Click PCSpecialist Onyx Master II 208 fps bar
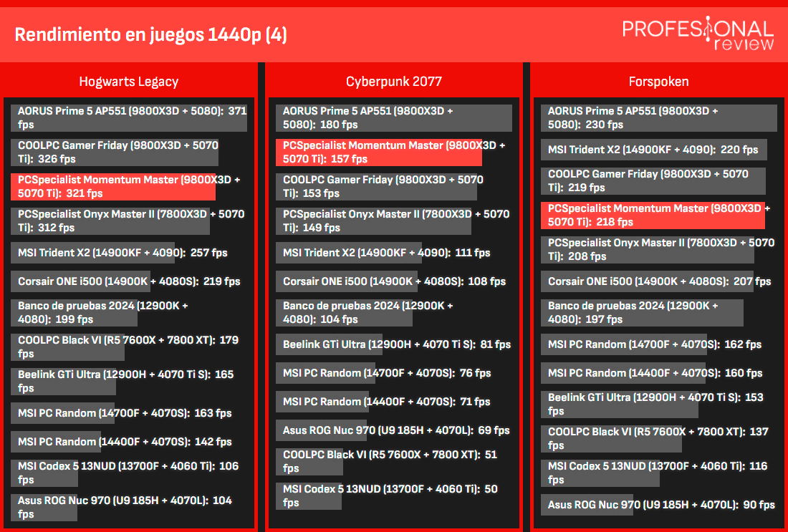788x532 pixels. click(648, 250)
